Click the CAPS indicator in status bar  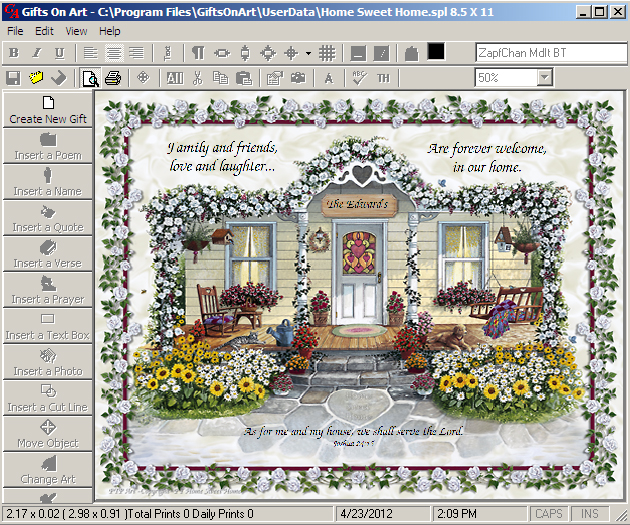[549, 514]
